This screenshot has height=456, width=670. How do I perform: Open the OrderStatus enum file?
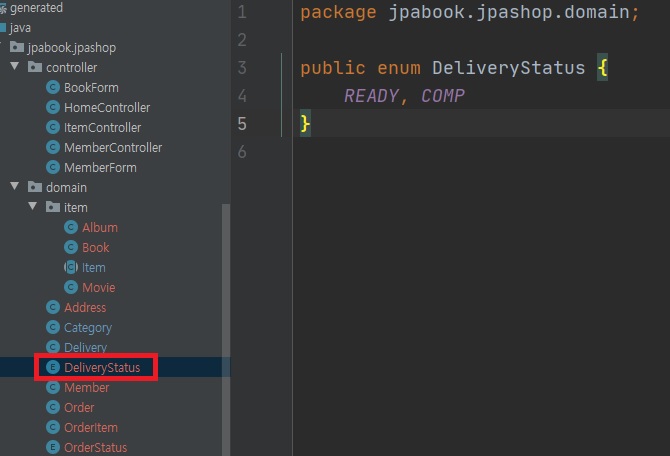click(x=95, y=447)
